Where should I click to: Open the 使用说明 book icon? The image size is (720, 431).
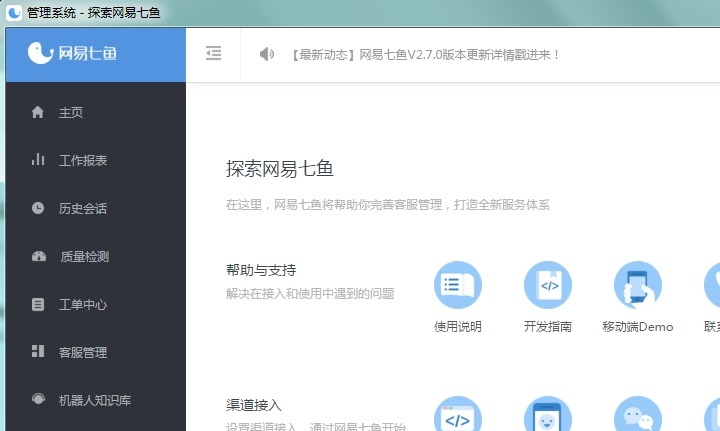click(x=458, y=285)
